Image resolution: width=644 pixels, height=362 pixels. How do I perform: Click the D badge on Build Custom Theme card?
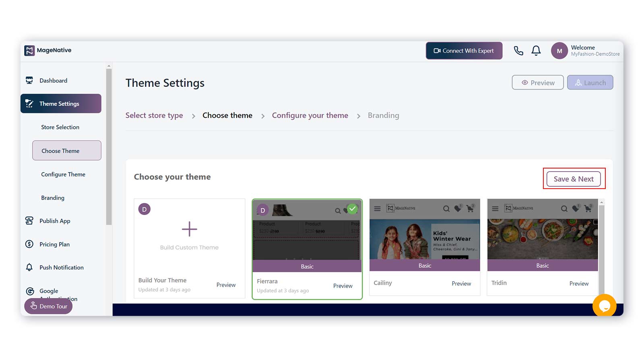(144, 209)
